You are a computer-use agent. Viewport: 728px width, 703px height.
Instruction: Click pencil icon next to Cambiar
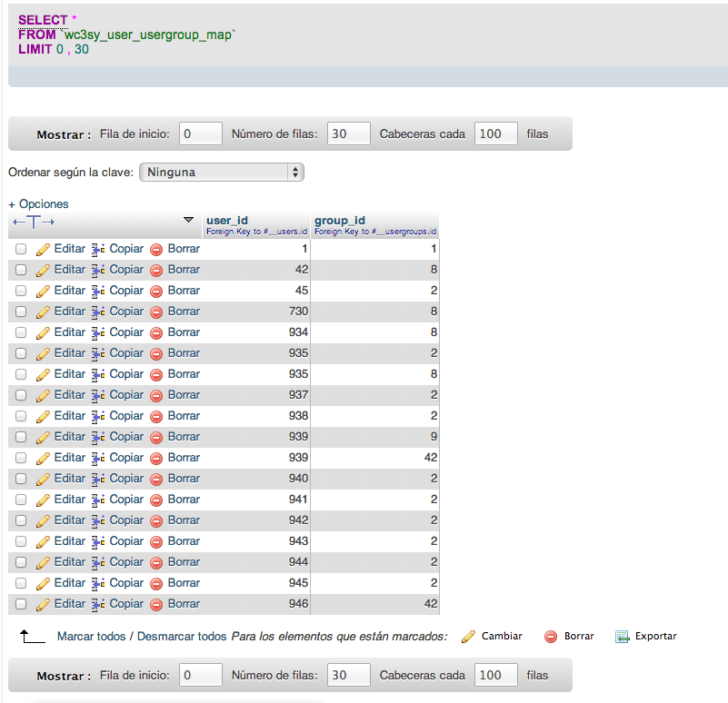click(x=468, y=637)
